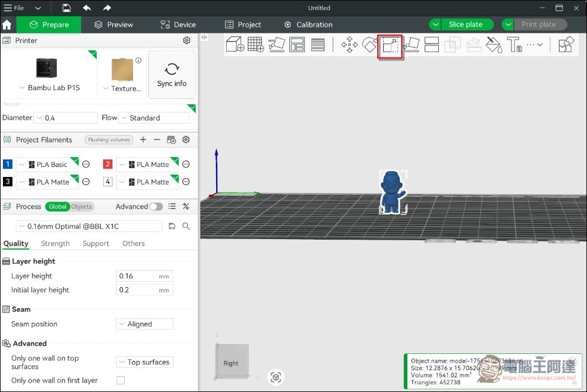Select the Move tool
The image size is (587, 392).
[349, 45]
